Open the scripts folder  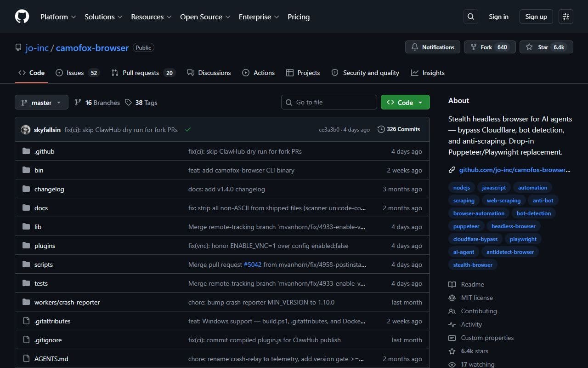click(x=44, y=264)
